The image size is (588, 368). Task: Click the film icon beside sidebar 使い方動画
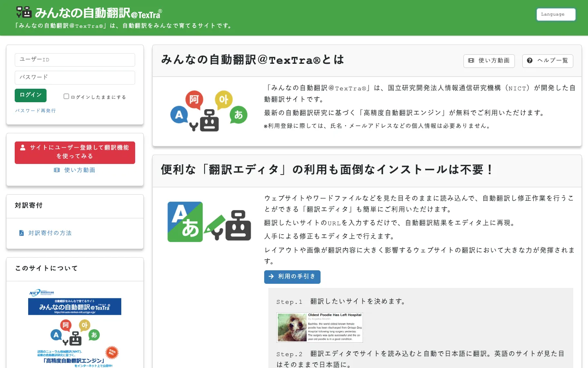click(57, 170)
